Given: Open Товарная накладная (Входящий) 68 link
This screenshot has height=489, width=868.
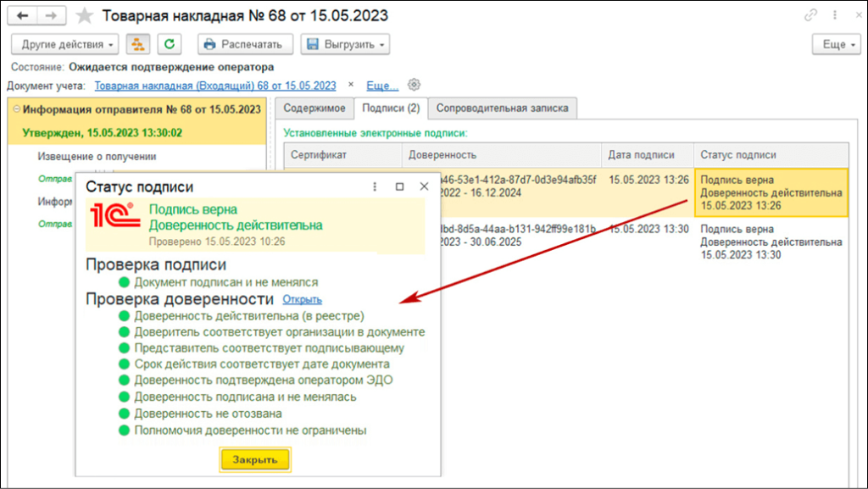Looking at the screenshot, I should pos(215,86).
